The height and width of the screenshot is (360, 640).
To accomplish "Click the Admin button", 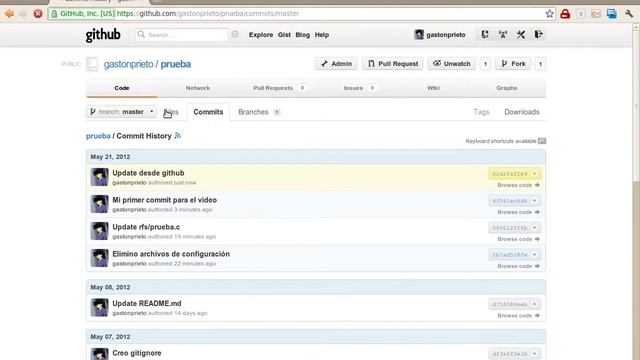I will point(336,64).
